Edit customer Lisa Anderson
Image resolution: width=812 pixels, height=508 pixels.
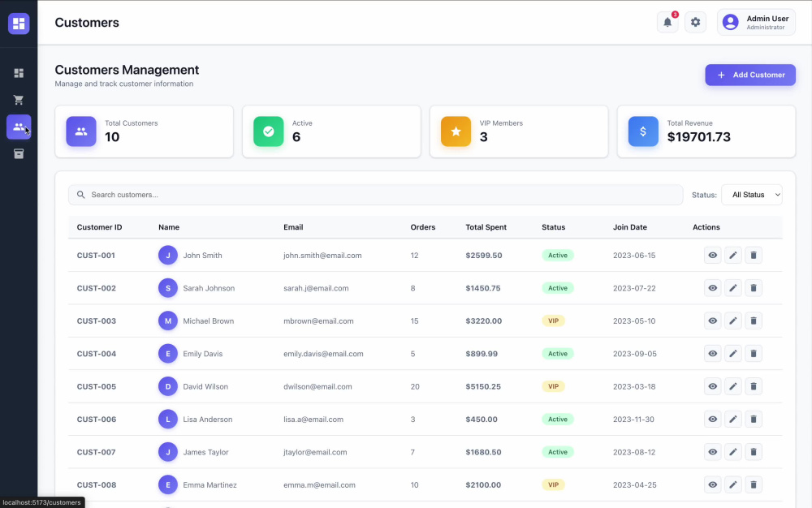click(732, 419)
